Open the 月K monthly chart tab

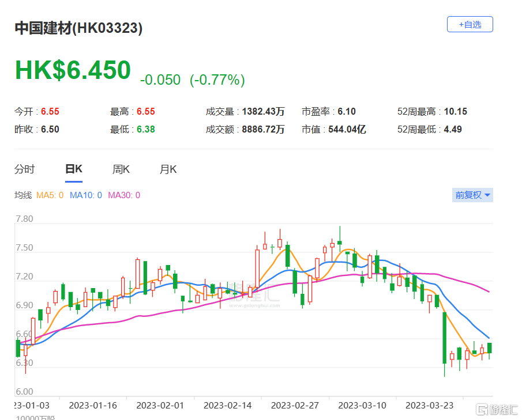(x=168, y=169)
